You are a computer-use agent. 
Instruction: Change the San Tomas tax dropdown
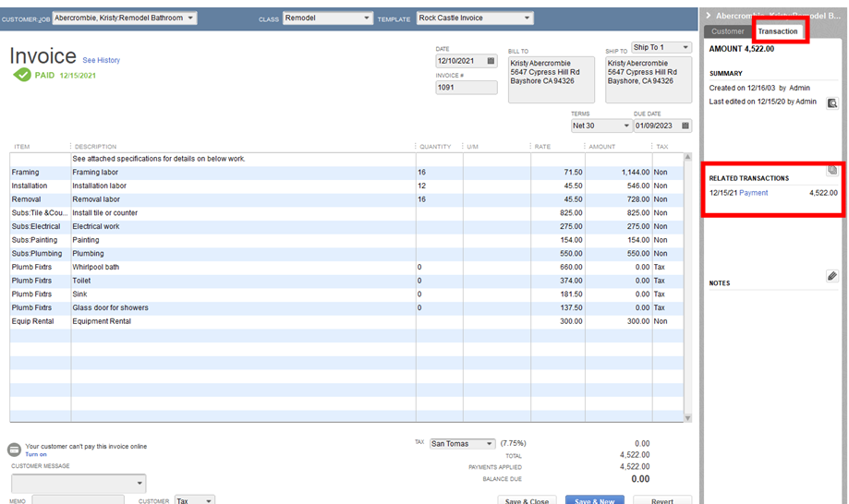(x=489, y=444)
